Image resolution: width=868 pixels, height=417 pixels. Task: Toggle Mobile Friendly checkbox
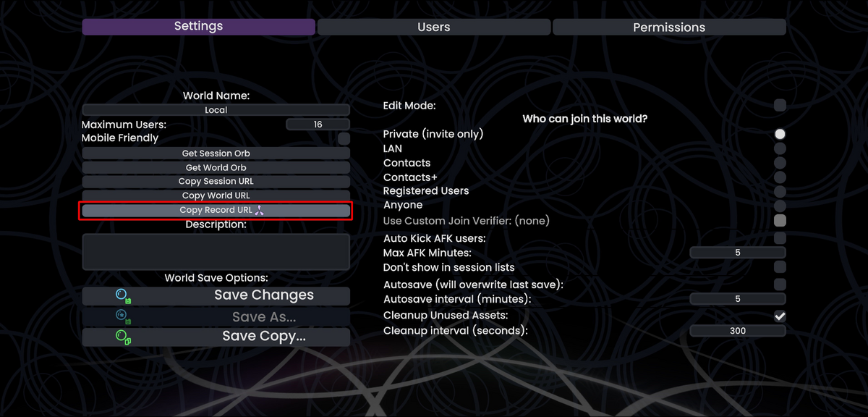(x=344, y=138)
